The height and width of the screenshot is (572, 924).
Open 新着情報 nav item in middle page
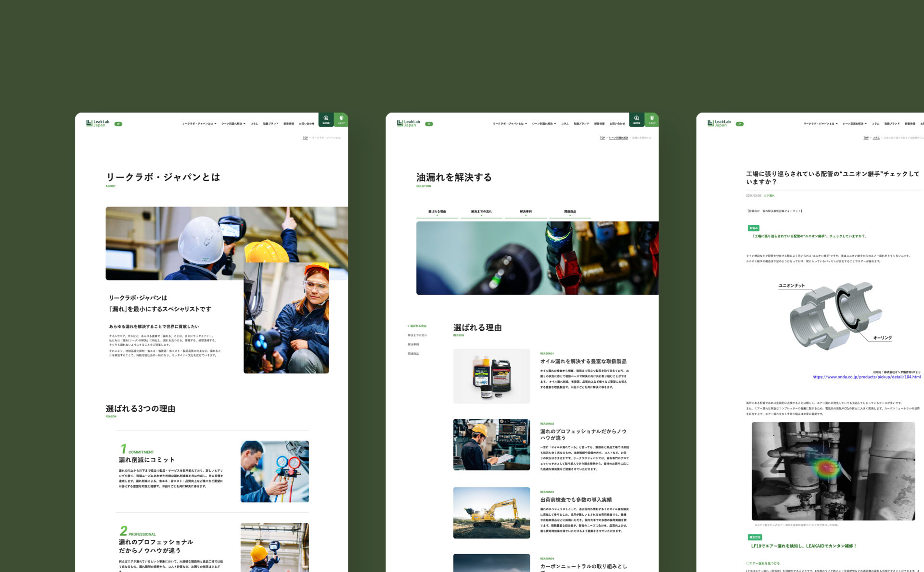(x=599, y=124)
